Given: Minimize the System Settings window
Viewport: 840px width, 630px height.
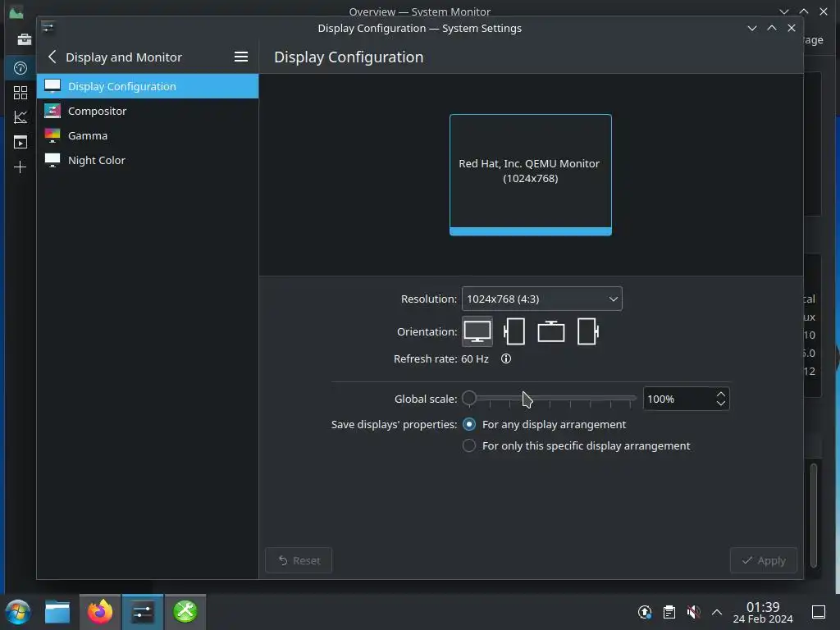Looking at the screenshot, I should click(x=752, y=28).
